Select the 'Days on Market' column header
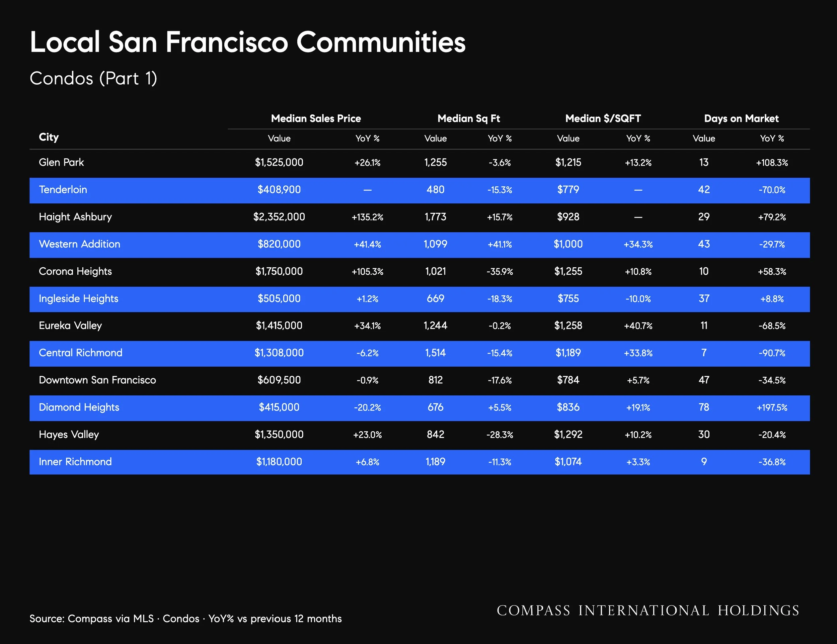This screenshot has width=837, height=644. 741,118
